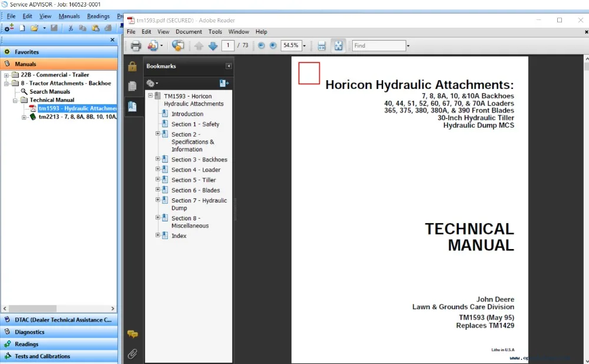Image resolution: width=589 pixels, height=364 pixels.
Task: Click the Zoom Out minus button
Action: click(x=262, y=46)
